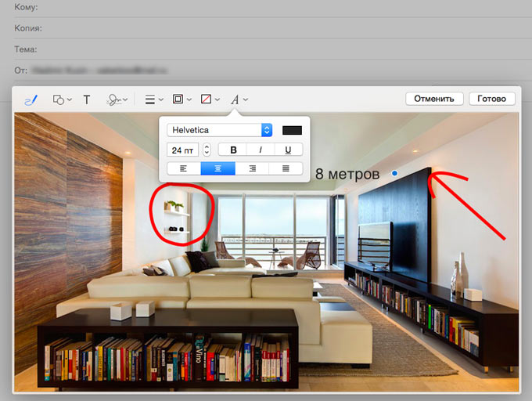The width and height of the screenshot is (532, 401).
Task: Open the Shapes tool menu
Action: coord(62,99)
